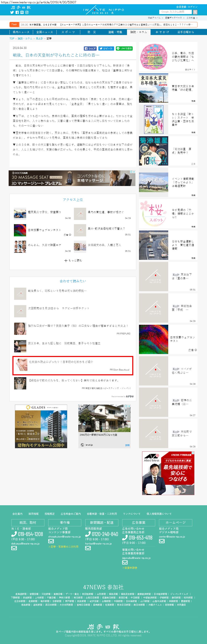
Task: Open the dokusya email envelope icon
Action: click(x=14, y=548)
